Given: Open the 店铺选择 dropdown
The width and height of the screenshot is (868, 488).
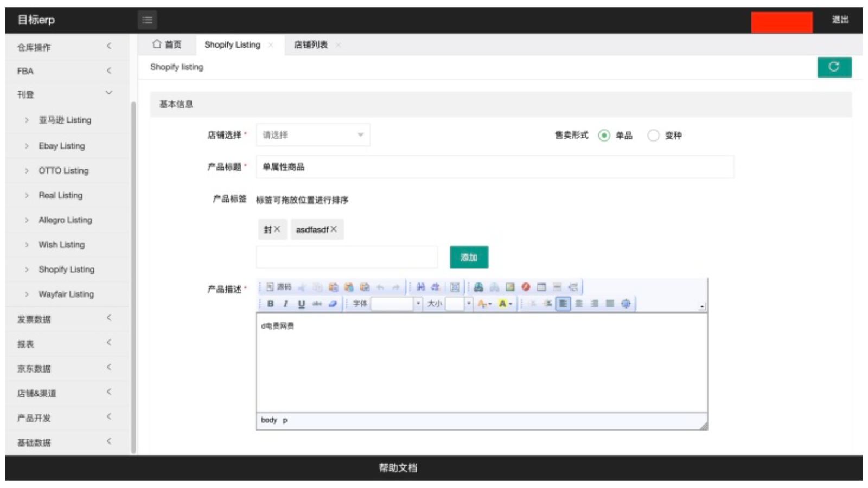Looking at the screenshot, I should [313, 135].
